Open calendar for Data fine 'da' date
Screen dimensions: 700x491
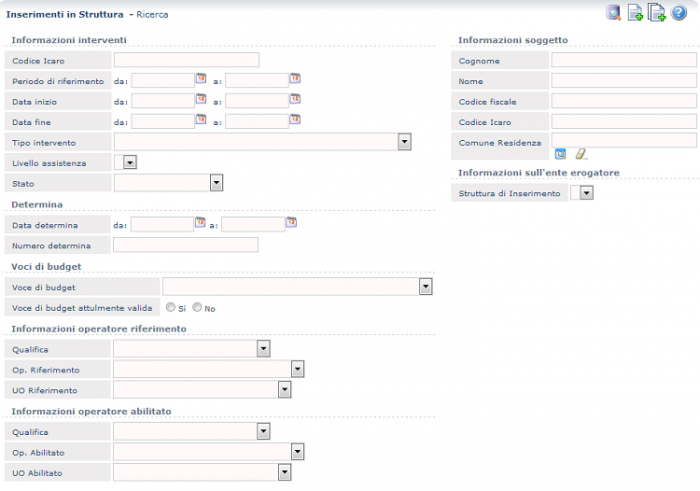point(201,119)
